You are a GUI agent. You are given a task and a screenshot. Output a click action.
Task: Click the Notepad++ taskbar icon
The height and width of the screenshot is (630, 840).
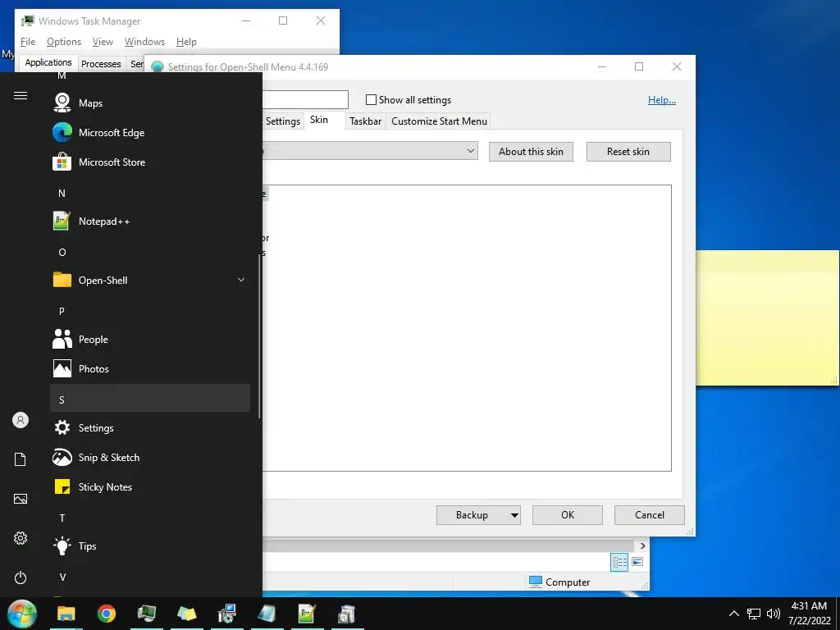tap(307, 614)
